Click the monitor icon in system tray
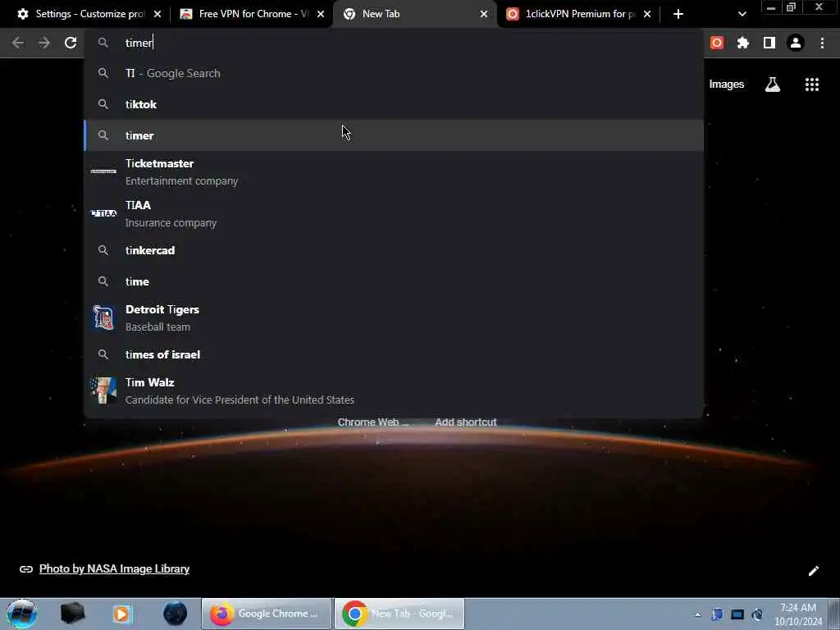 pyautogui.click(x=737, y=614)
